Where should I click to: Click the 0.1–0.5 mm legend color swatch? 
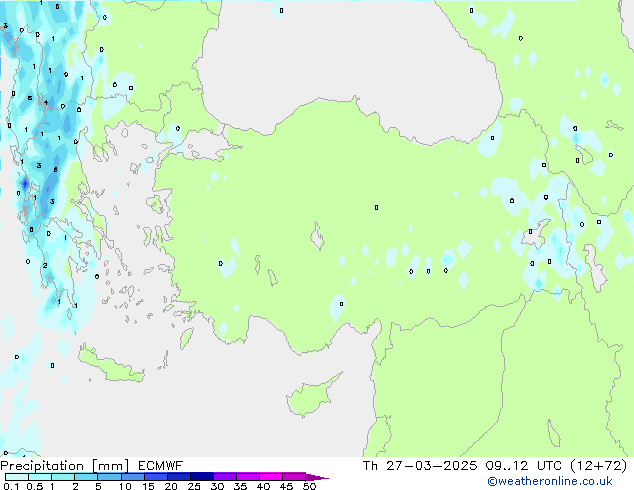(x=17, y=477)
